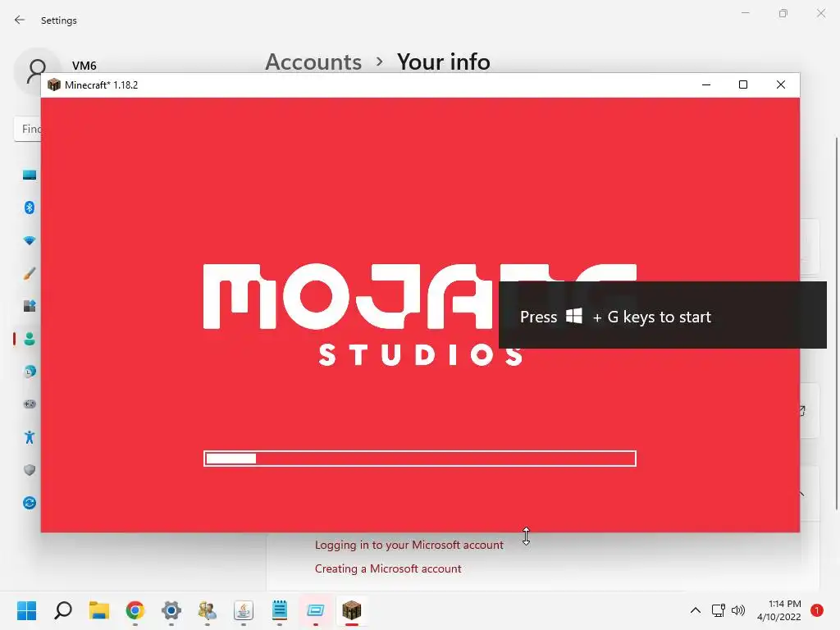Open clock showing 1:14 PM
Image resolution: width=840 pixels, height=630 pixels.
[779, 610]
